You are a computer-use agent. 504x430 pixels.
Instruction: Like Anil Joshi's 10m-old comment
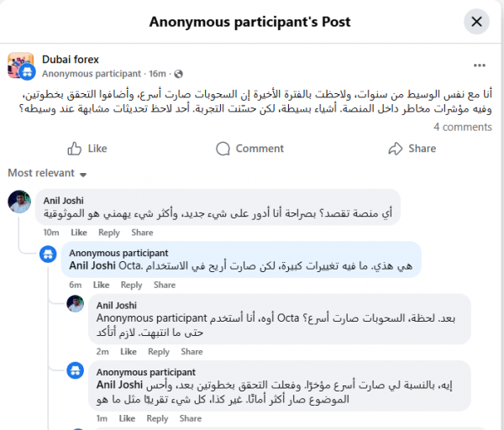coord(79,233)
